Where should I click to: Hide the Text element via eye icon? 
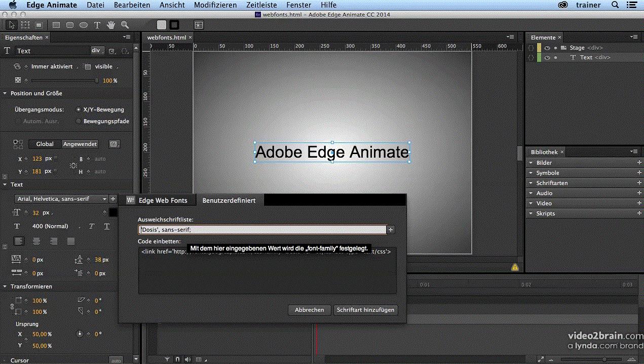pos(547,57)
